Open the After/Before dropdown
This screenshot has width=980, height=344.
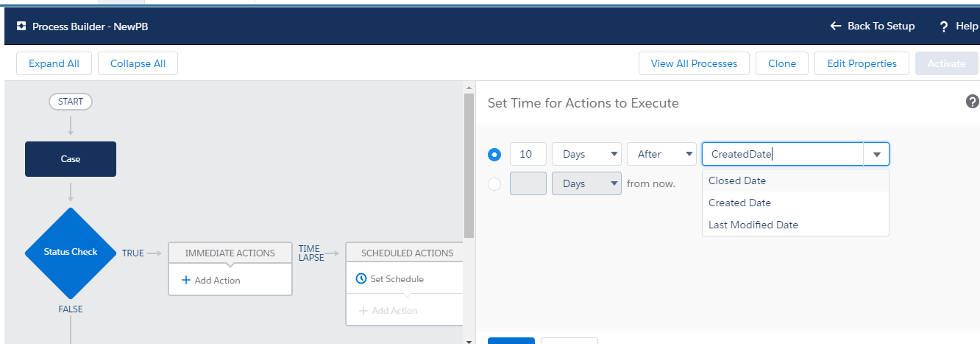(661, 154)
